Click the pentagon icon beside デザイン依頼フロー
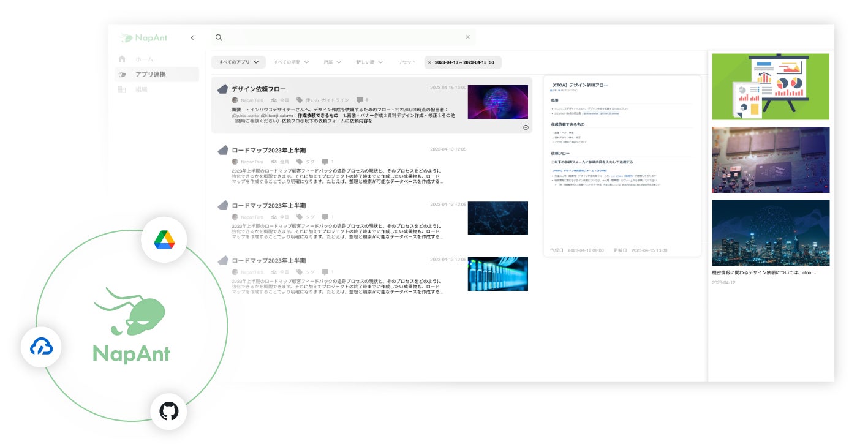The image size is (868, 447). (223, 89)
